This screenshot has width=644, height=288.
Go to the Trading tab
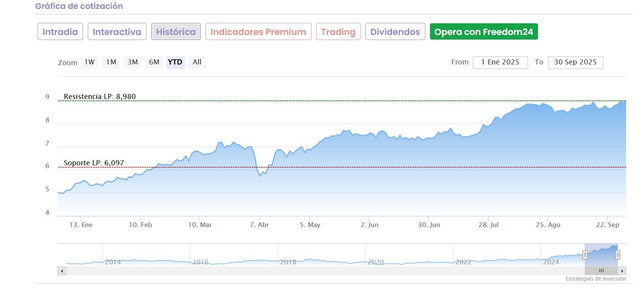[338, 32]
